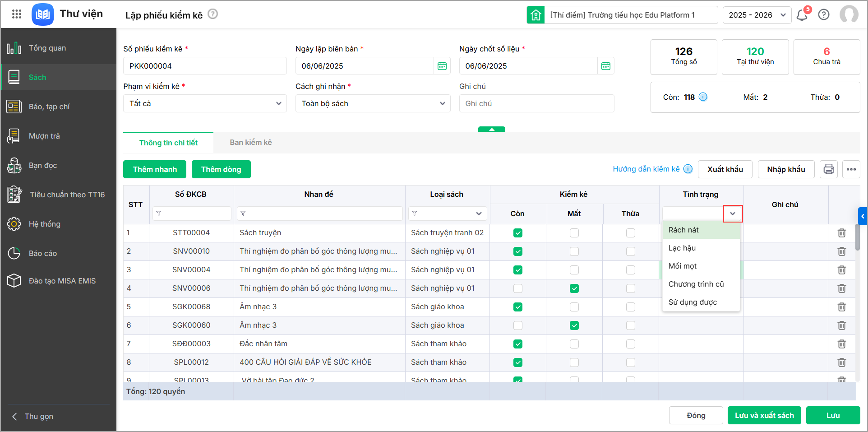Click the print icon button
The image size is (868, 432).
[829, 169]
